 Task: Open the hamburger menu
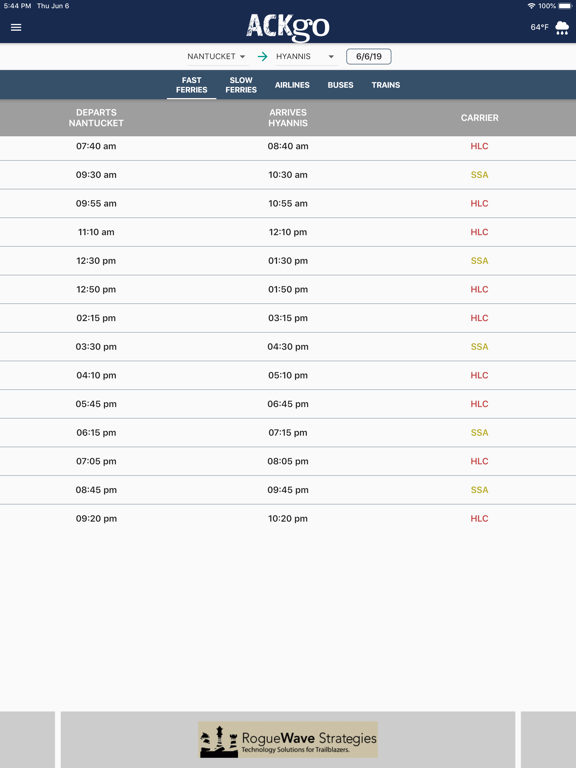pos(16,27)
